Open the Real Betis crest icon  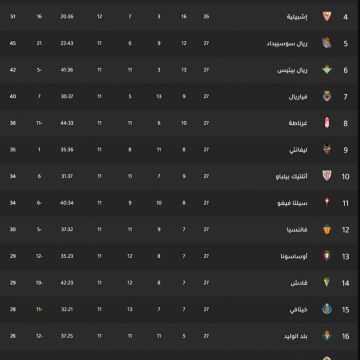327,70
